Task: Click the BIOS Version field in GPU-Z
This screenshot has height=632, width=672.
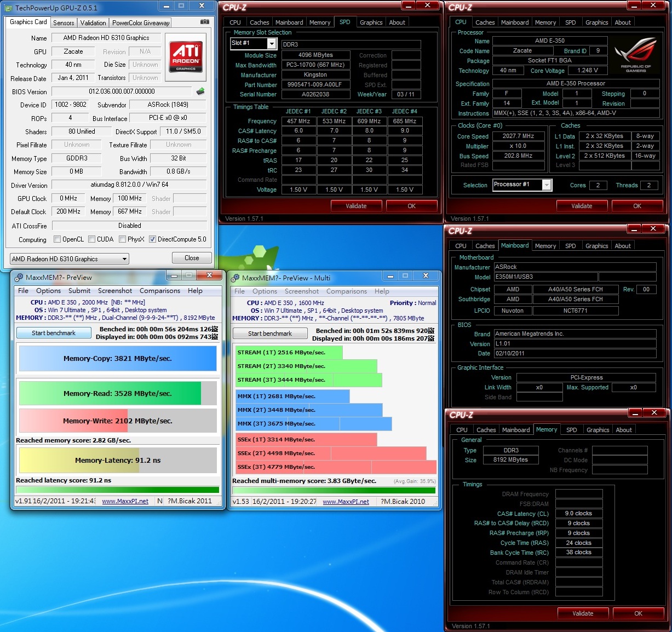Action: [x=122, y=91]
